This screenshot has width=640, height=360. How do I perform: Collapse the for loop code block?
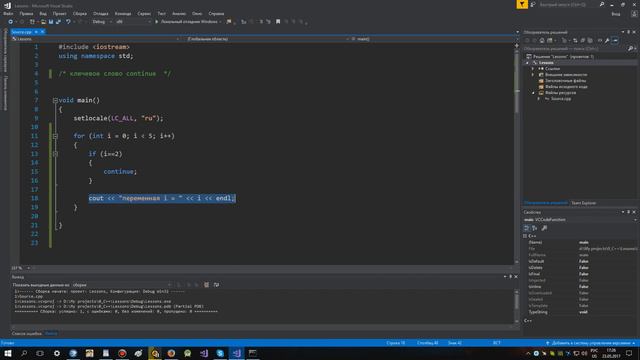coord(55,136)
